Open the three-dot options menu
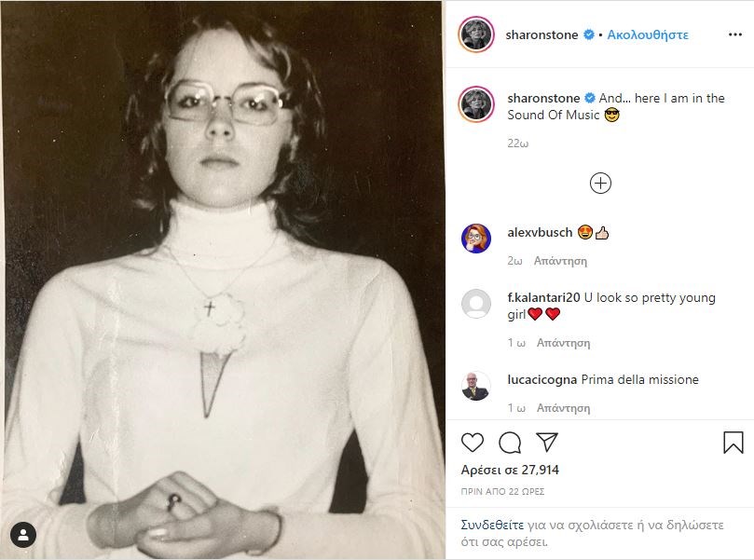 (x=734, y=34)
